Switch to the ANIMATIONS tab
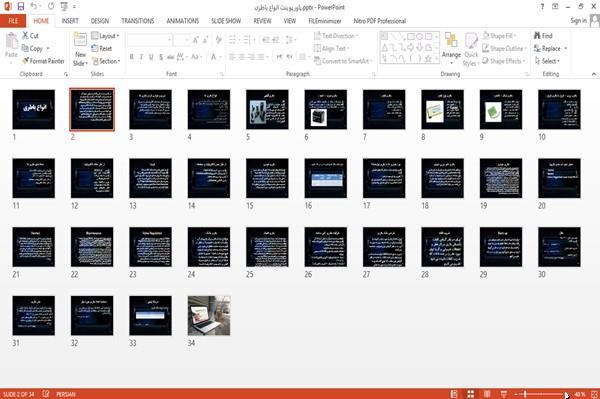This screenshot has height=399, width=600. pos(183,21)
